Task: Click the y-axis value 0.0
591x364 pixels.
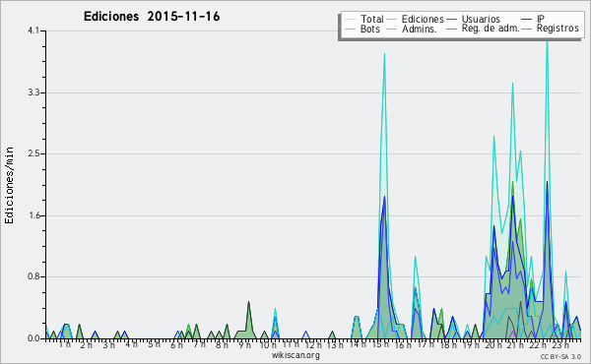Action: tap(33, 338)
